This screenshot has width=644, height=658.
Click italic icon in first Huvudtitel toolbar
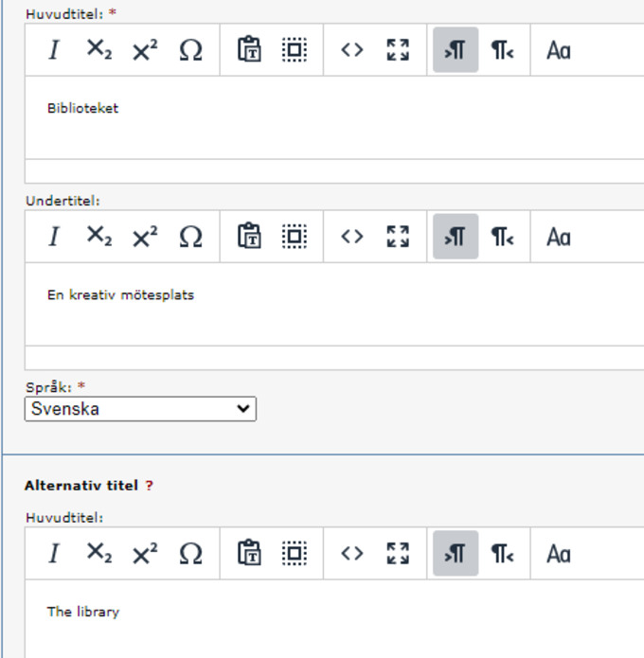point(54,50)
